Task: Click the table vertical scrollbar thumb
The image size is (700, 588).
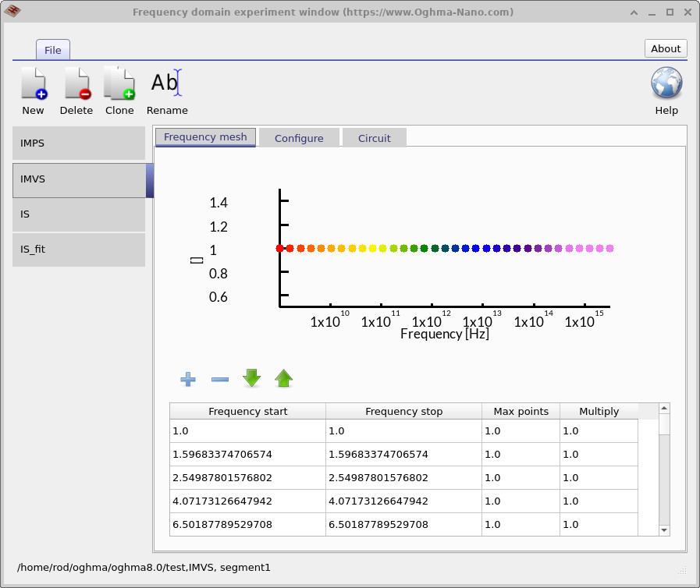Action: pyautogui.click(x=664, y=423)
